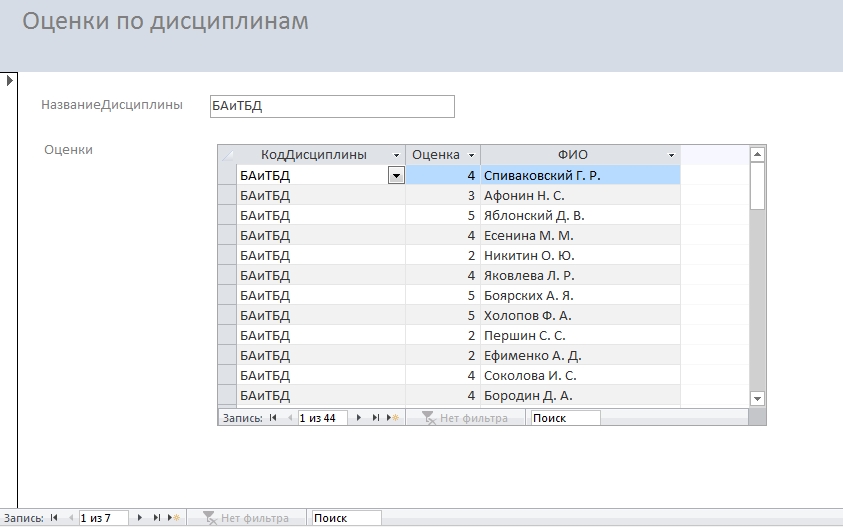This screenshot has height=527, width=843.
Task: Select the cell 'Никитин О. Ю.'
Action: click(x=581, y=255)
